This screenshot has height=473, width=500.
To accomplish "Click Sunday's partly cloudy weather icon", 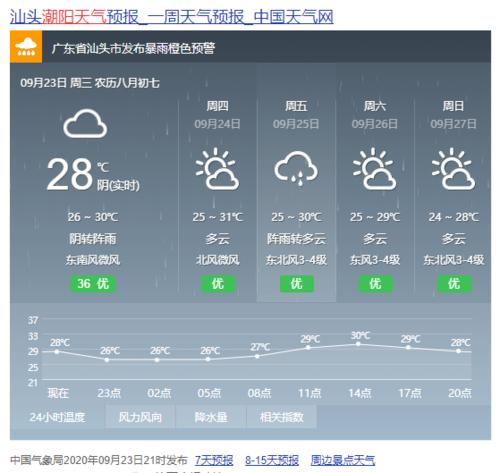I will tap(453, 169).
